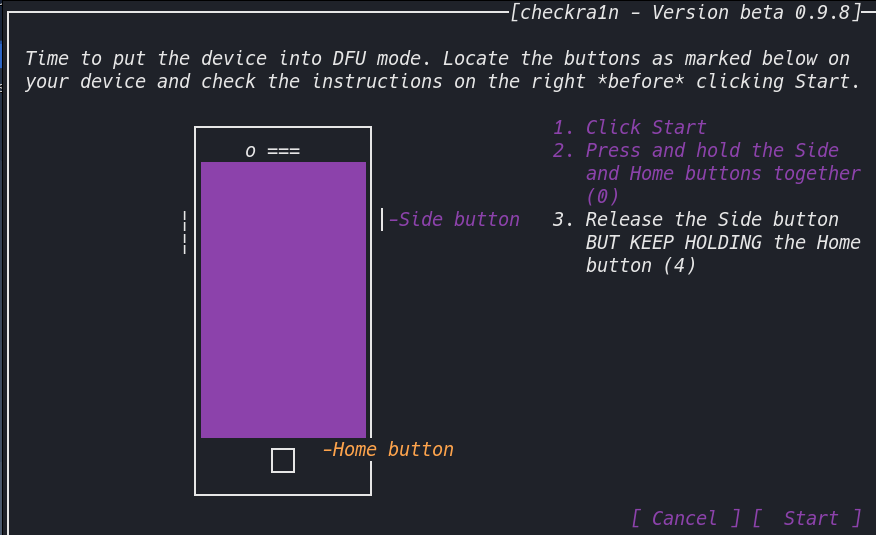Click the dashed volume buttons marker
Image resolution: width=876 pixels, height=535 pixels.
pyautogui.click(x=185, y=232)
